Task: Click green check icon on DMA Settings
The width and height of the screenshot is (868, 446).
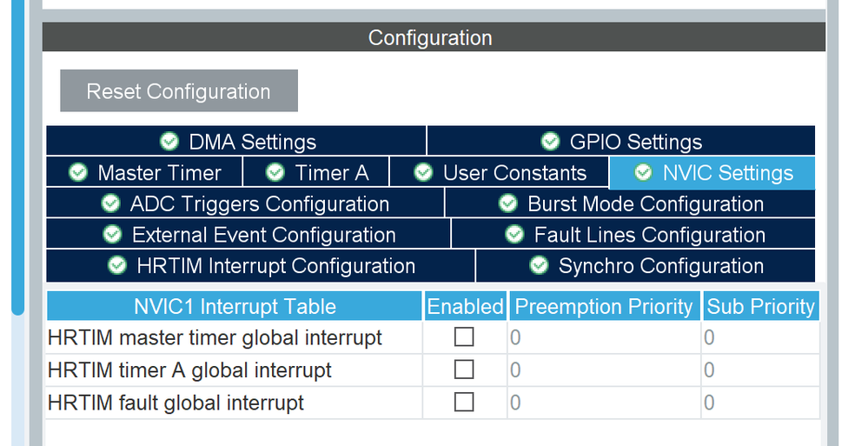Action: (x=169, y=142)
